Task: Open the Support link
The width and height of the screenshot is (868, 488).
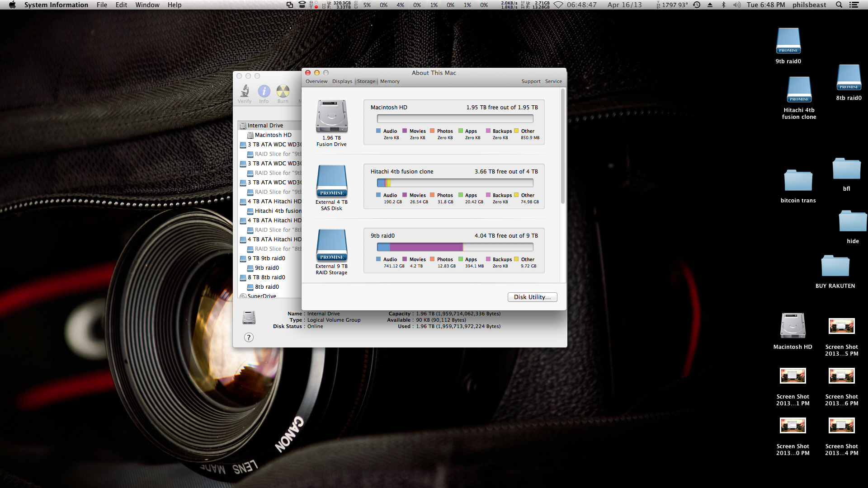Action: pyautogui.click(x=531, y=81)
